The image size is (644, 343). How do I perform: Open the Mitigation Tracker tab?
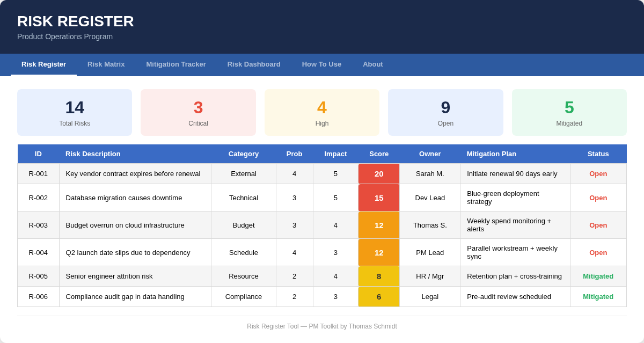pyautogui.click(x=175, y=64)
